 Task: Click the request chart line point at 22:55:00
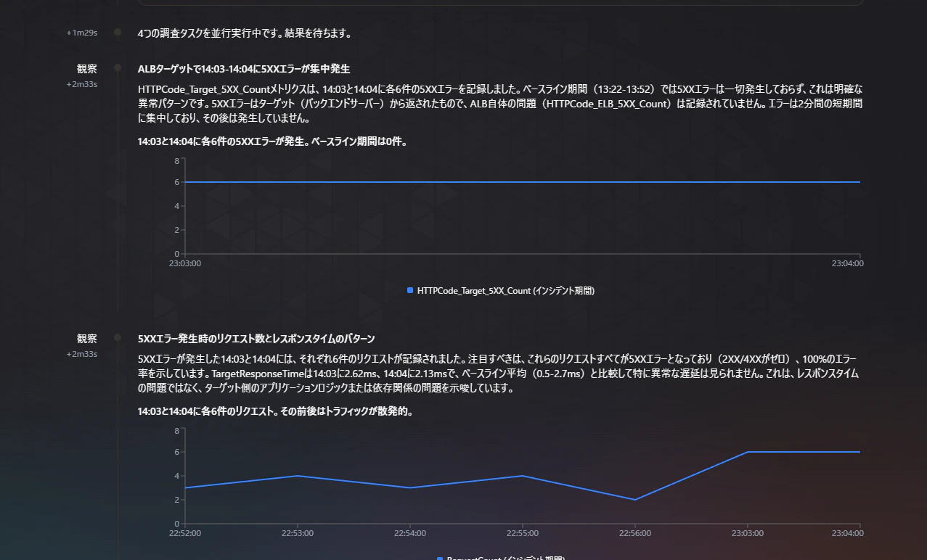523,476
